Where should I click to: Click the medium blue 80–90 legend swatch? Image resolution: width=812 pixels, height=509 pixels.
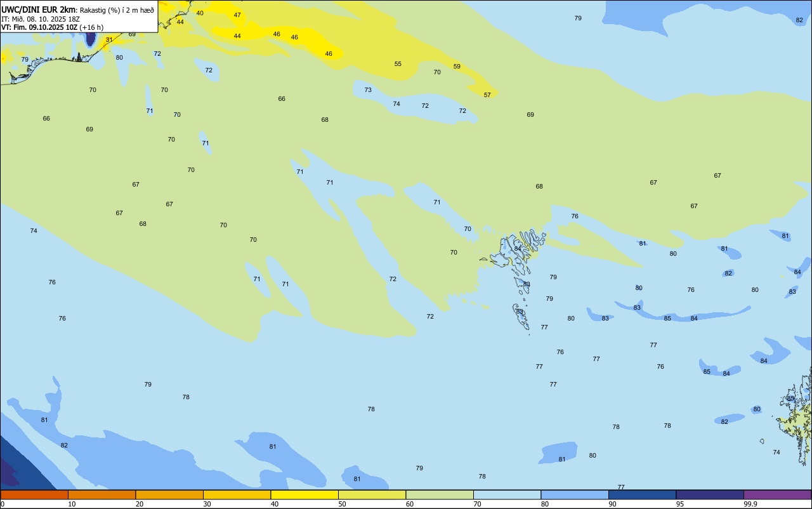coord(575,494)
